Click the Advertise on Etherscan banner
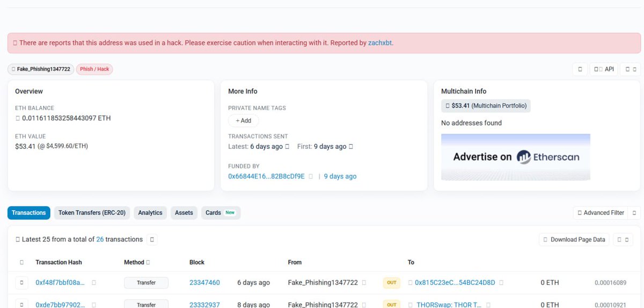 [x=516, y=157]
